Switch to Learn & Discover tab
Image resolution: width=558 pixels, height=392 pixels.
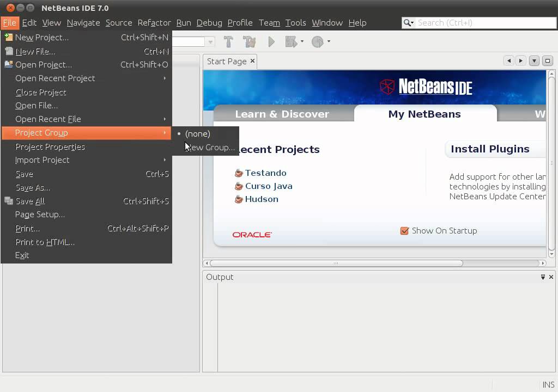282,114
